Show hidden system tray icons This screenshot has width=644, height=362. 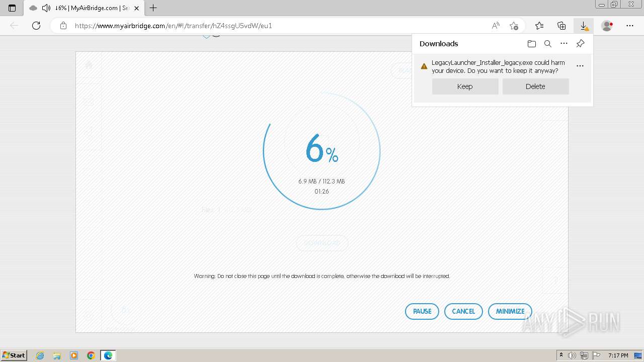(561, 355)
